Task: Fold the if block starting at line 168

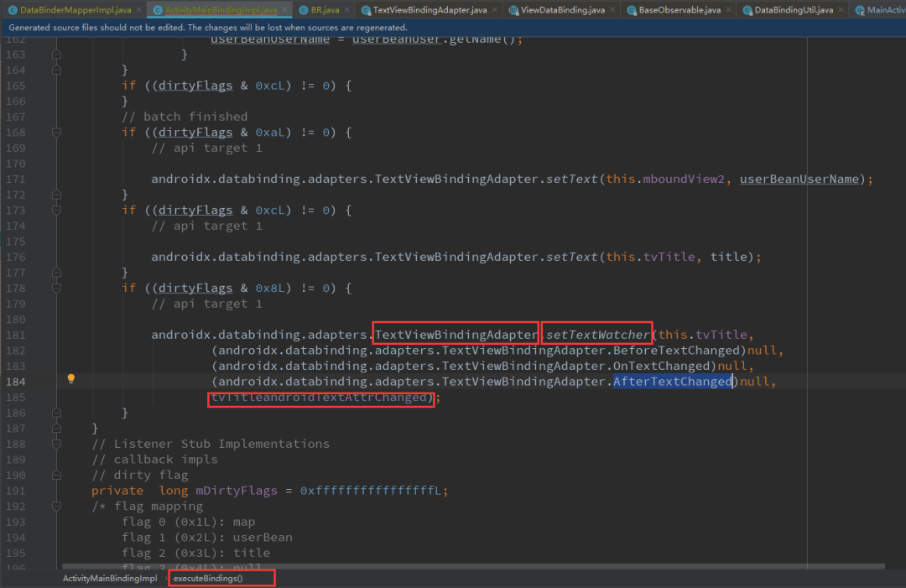Action: [x=57, y=133]
